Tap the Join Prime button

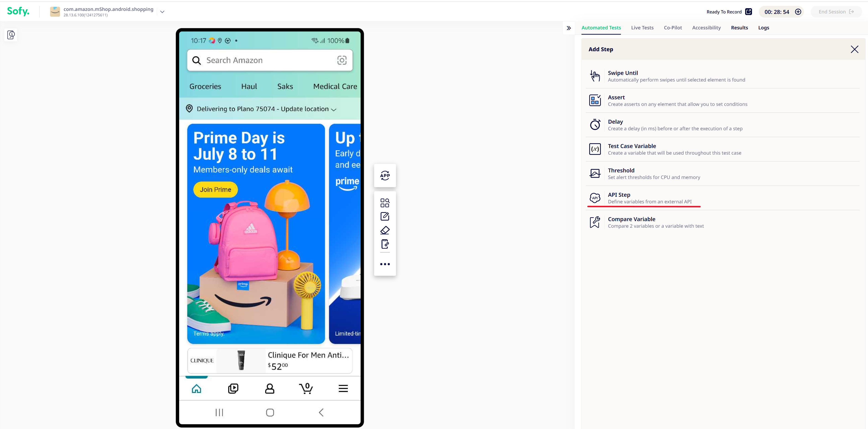[215, 190]
